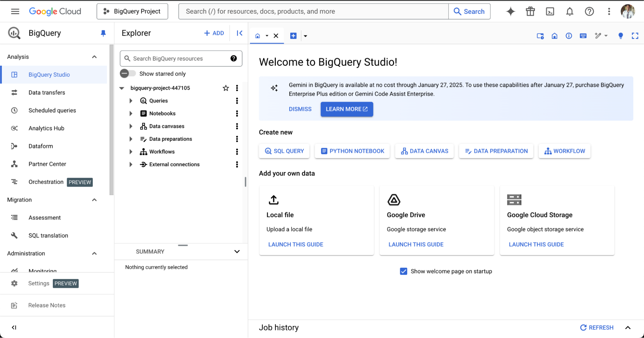
Task: Click the SQL QUERY create button
Action: (284, 151)
